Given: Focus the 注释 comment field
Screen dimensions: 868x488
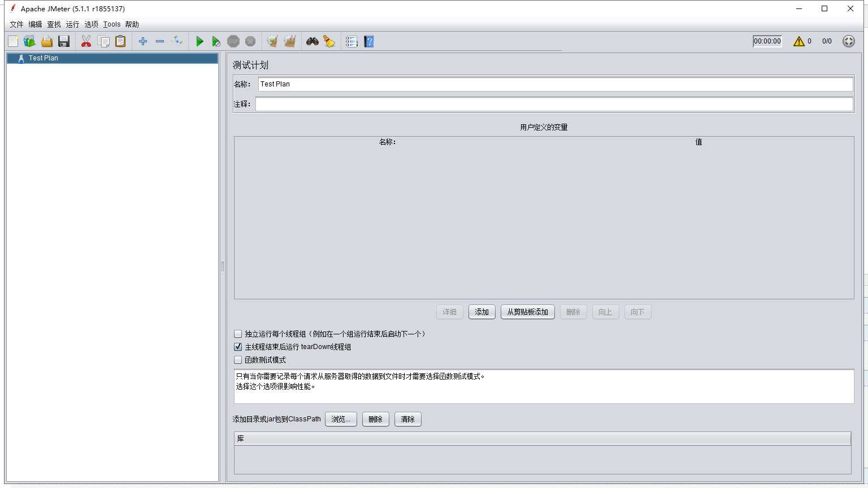Looking at the screenshot, I should 554,104.
